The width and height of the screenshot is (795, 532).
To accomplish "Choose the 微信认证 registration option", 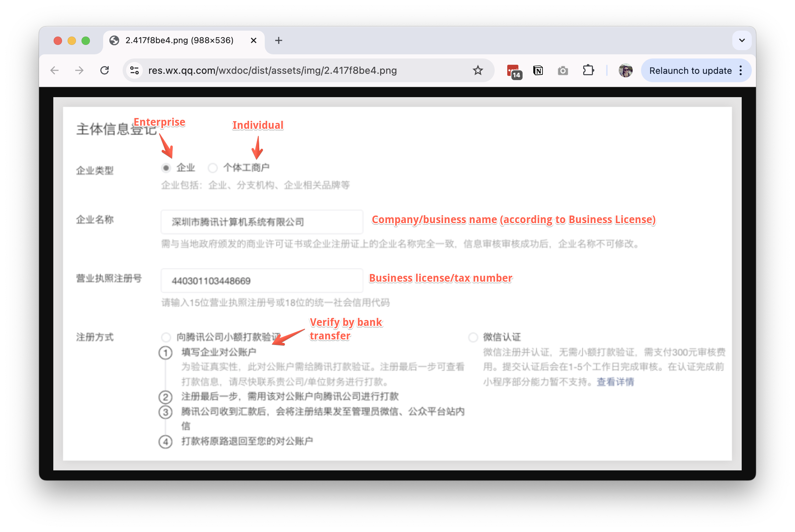I will click(x=473, y=337).
